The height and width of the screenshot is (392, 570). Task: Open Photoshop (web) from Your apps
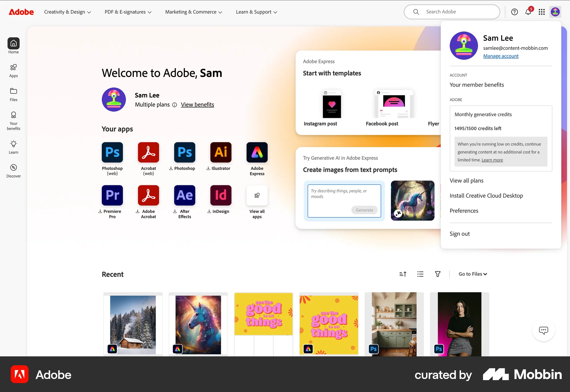[112, 152]
